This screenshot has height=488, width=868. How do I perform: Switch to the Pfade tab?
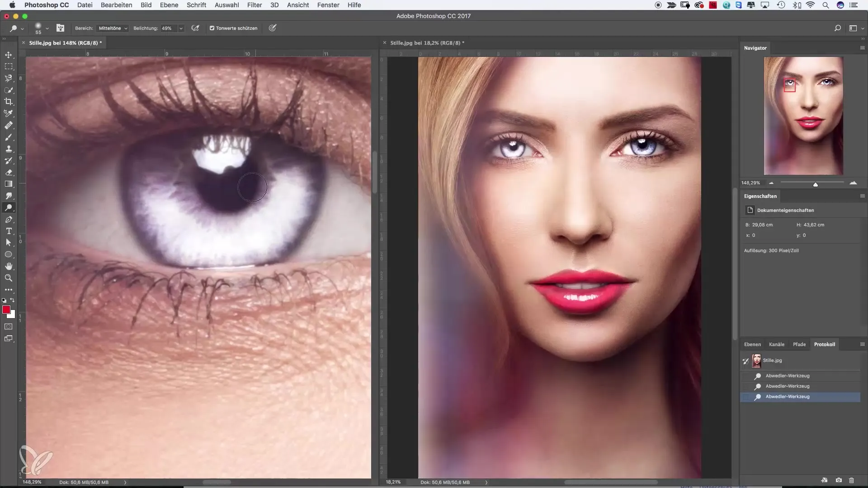coord(799,344)
